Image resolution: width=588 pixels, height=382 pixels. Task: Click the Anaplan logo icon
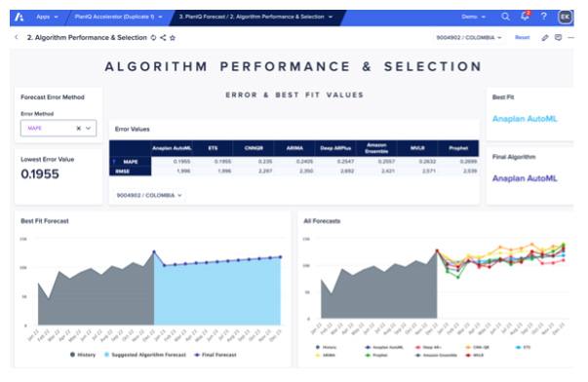coord(20,17)
